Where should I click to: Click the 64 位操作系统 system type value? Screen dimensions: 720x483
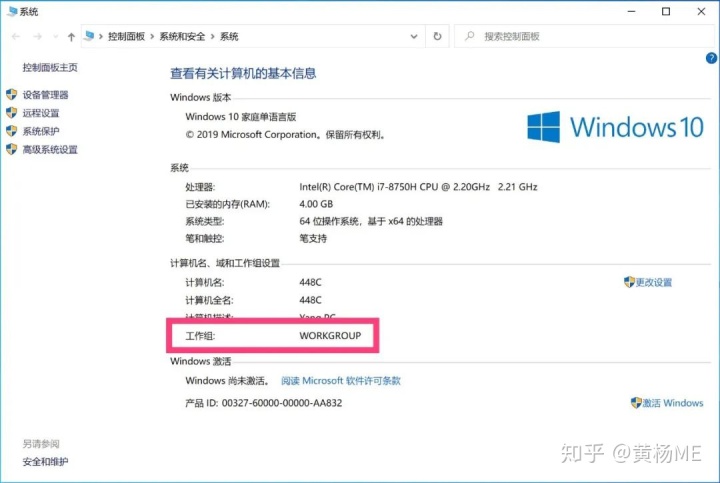[371, 221]
